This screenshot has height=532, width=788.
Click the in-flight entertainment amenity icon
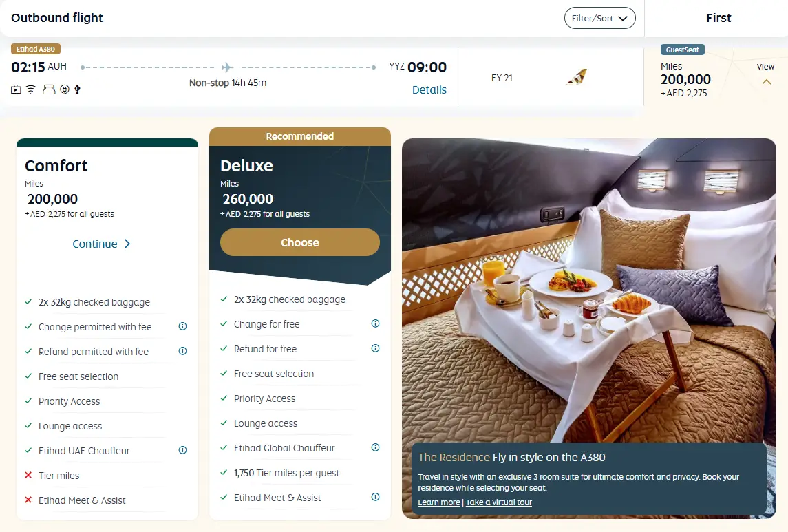pos(16,90)
